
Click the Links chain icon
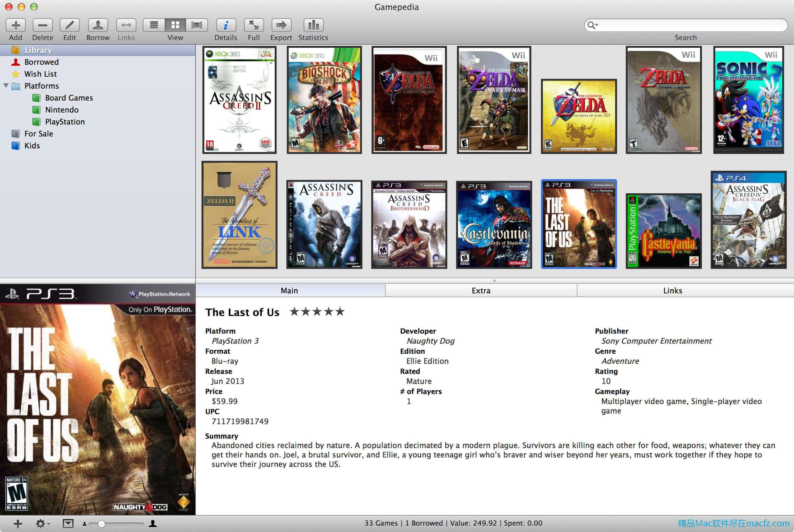click(126, 25)
